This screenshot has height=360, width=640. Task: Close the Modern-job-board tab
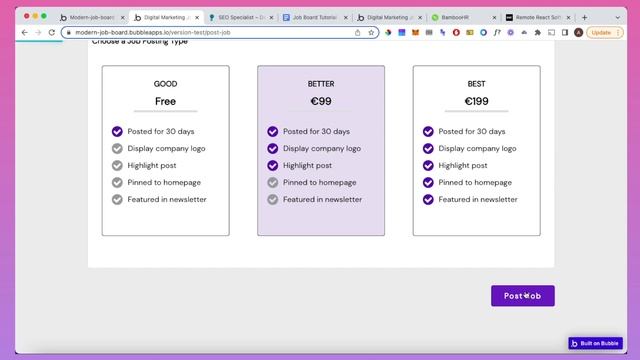[122, 18]
